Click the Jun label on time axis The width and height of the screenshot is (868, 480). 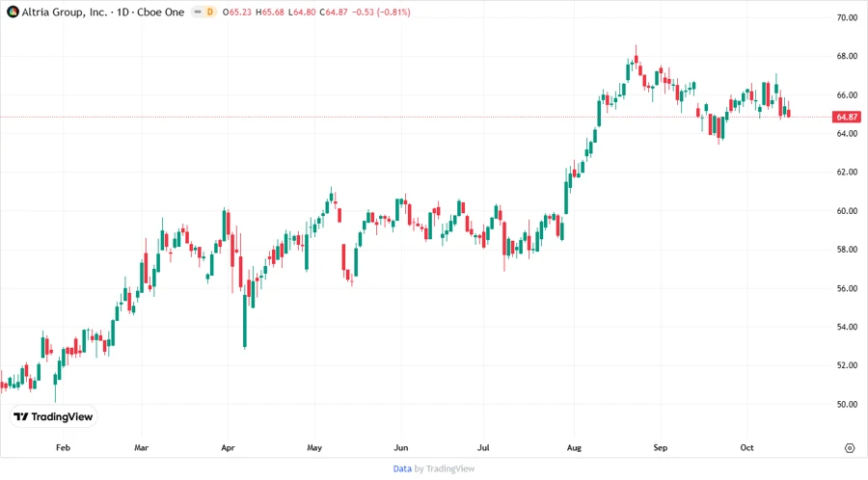(x=401, y=447)
